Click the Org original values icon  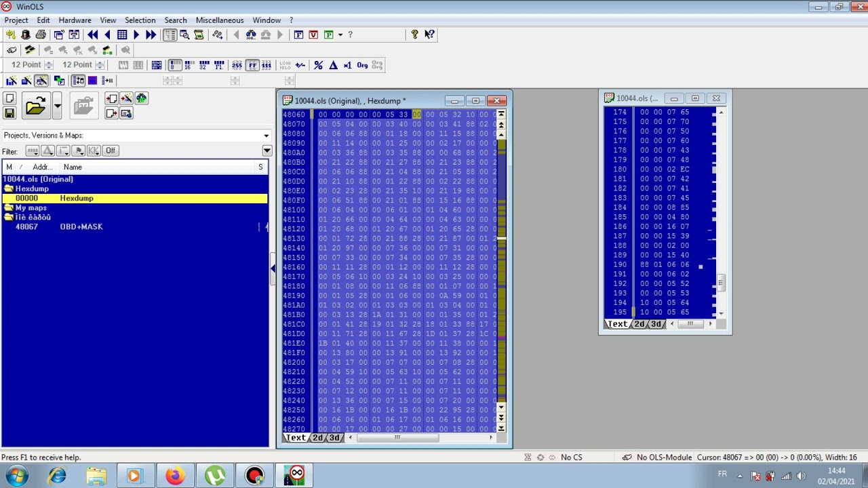(362, 65)
